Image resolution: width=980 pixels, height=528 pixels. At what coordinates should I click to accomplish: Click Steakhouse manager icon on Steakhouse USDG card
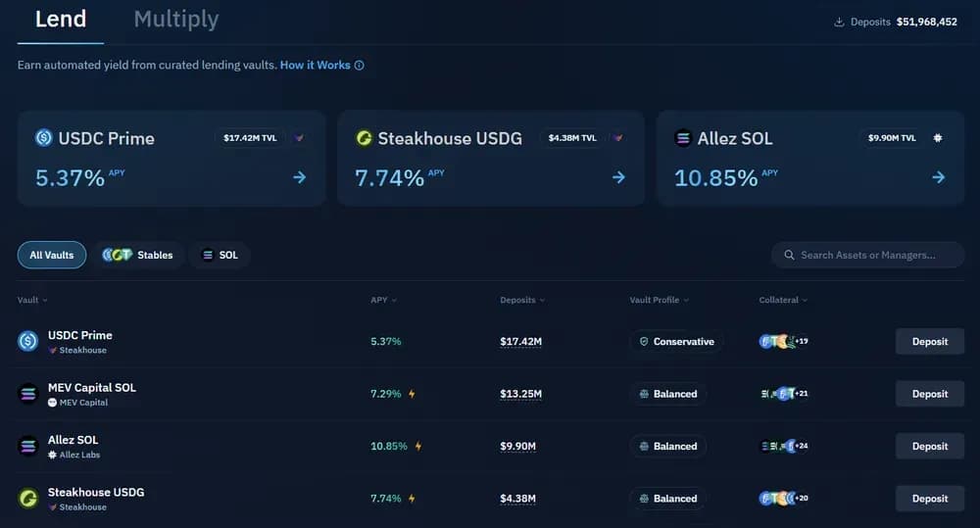click(618, 138)
